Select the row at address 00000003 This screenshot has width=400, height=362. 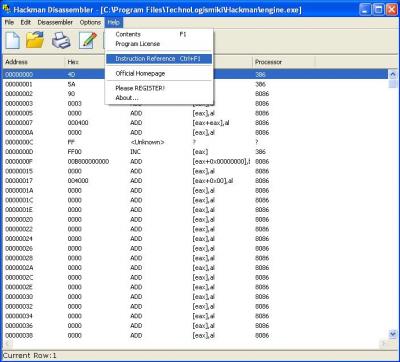click(196, 104)
